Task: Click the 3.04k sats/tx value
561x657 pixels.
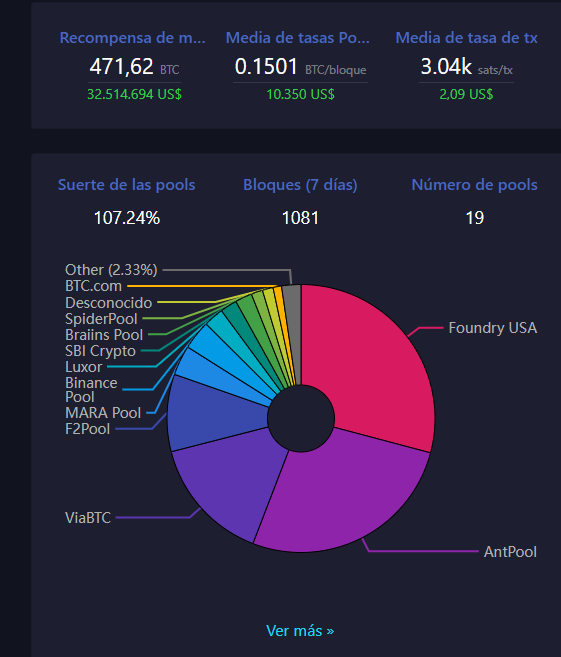Action: coord(466,67)
